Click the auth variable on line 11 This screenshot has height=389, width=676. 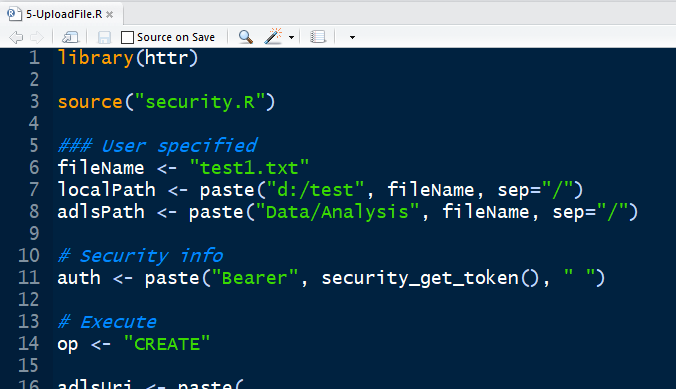(x=79, y=278)
